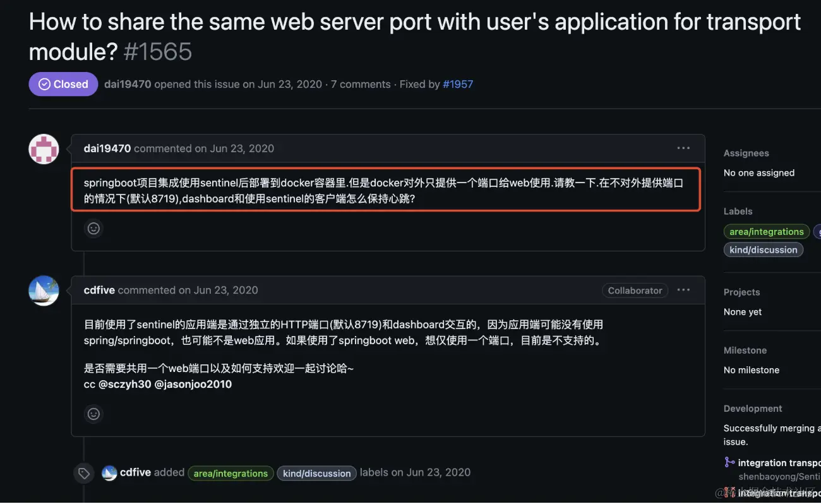821x504 pixels.
Task: Click the @sczyh30 mention
Action: [125, 384]
